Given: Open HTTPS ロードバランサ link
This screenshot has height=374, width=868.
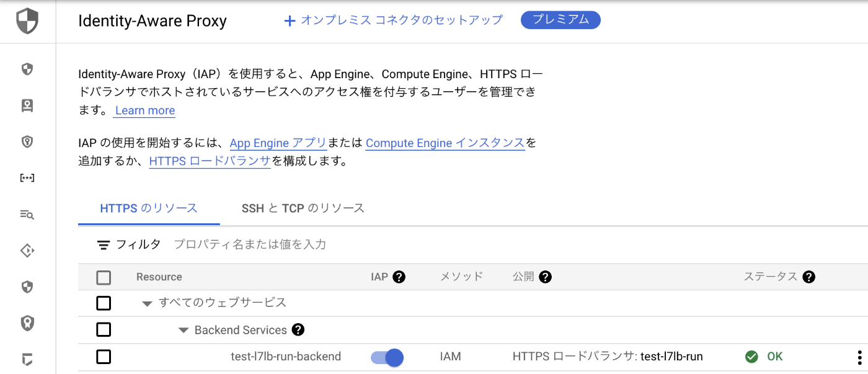Looking at the screenshot, I should click(210, 161).
